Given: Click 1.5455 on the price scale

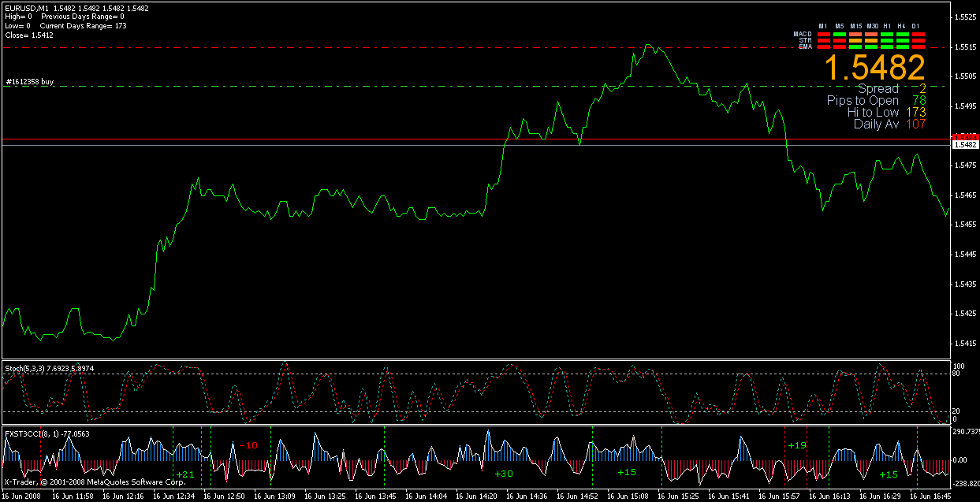Looking at the screenshot, I should tap(966, 225).
